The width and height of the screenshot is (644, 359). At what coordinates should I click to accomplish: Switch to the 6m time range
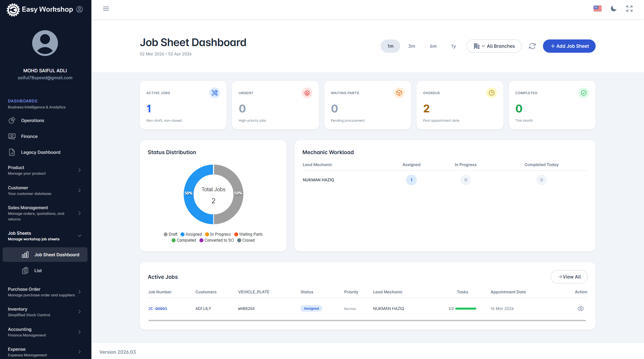click(433, 46)
